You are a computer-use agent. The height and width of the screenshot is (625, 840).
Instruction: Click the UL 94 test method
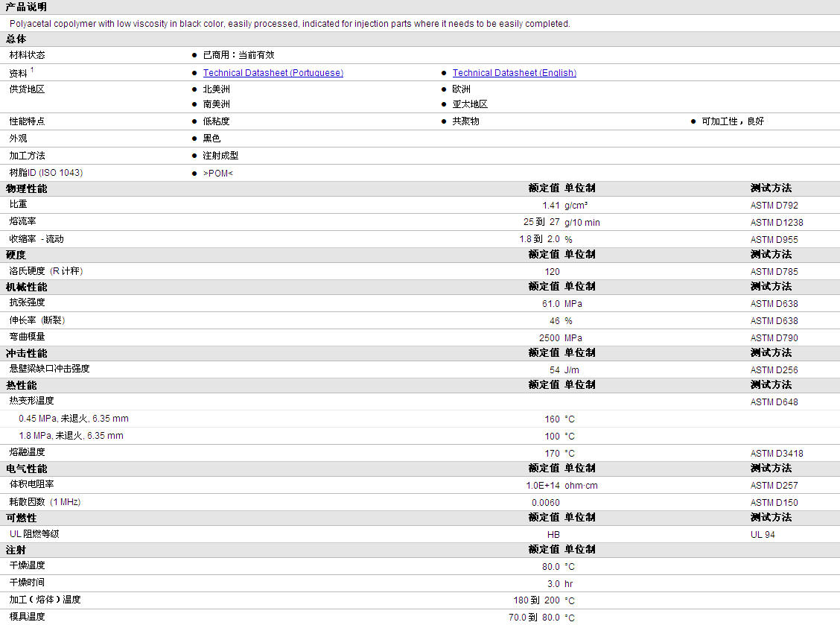point(763,535)
